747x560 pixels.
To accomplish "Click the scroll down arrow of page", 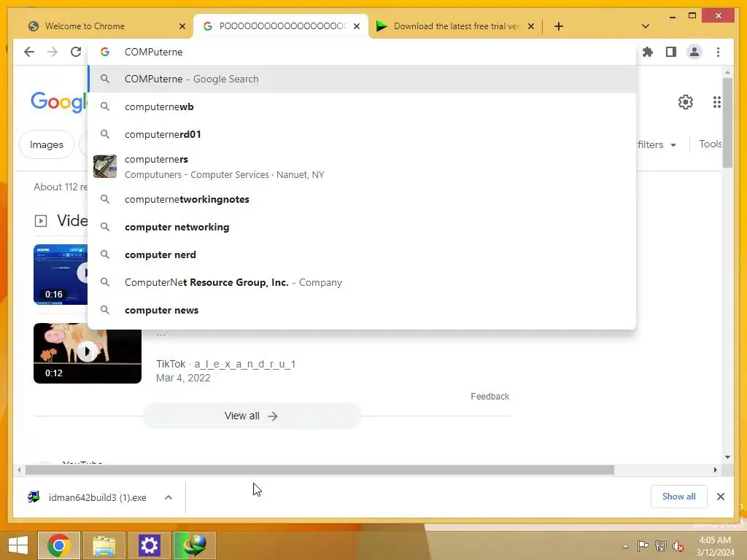I will pos(727,457).
